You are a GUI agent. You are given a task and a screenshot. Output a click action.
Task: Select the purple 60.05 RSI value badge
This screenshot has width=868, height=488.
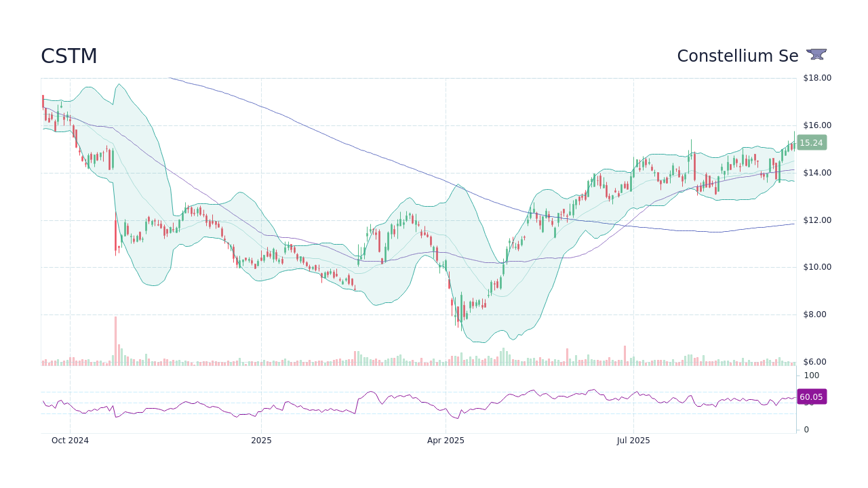(811, 396)
